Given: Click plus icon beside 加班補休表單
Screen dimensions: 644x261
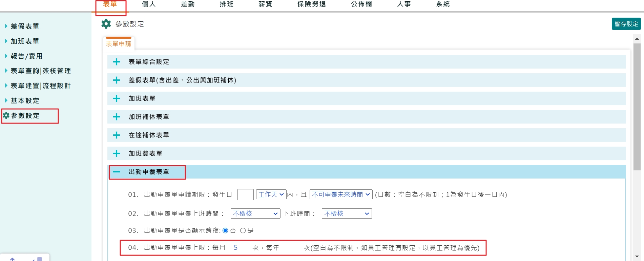Looking at the screenshot, I should pyautogui.click(x=117, y=117).
